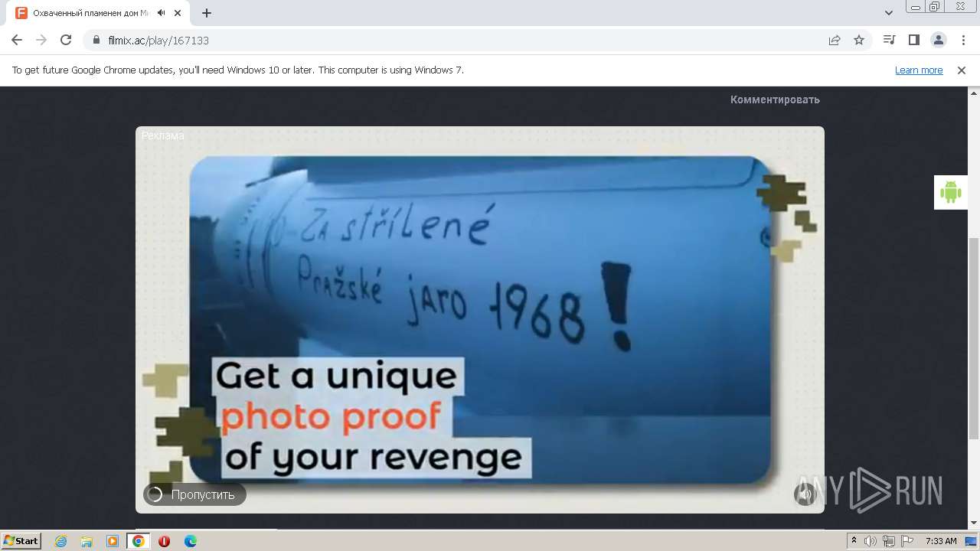Open media controls icon
Screen dimensions: 980x551
(x=889, y=40)
